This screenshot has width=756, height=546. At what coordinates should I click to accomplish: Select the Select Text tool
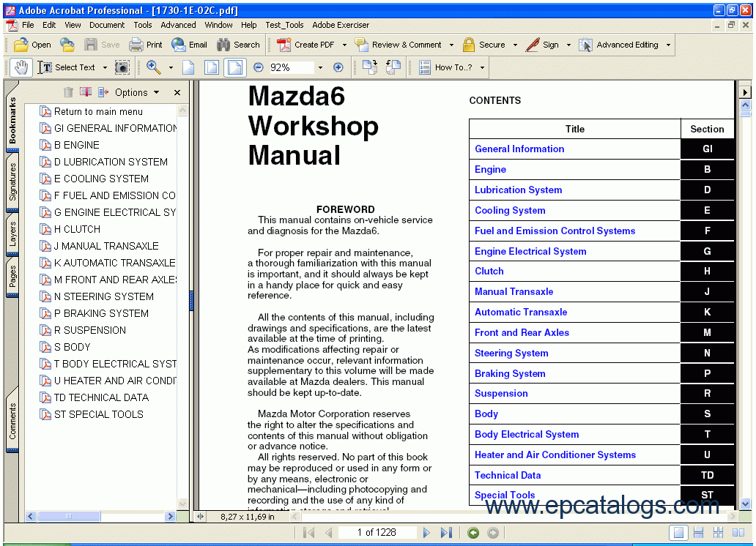67,67
